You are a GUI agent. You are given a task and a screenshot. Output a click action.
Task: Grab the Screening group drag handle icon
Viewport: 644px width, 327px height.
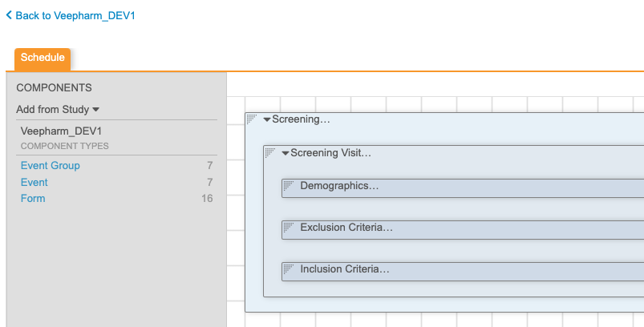tap(252, 119)
